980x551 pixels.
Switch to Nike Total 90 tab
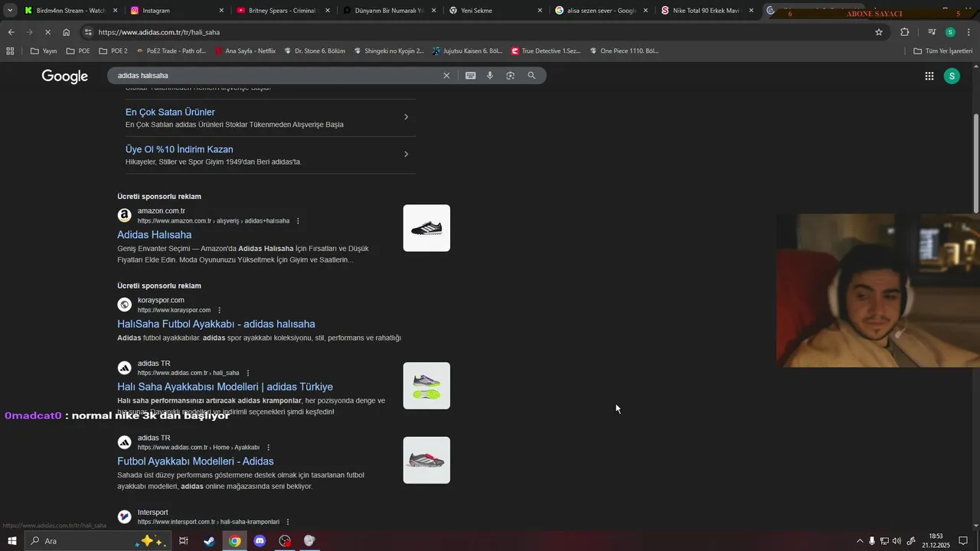point(707,11)
